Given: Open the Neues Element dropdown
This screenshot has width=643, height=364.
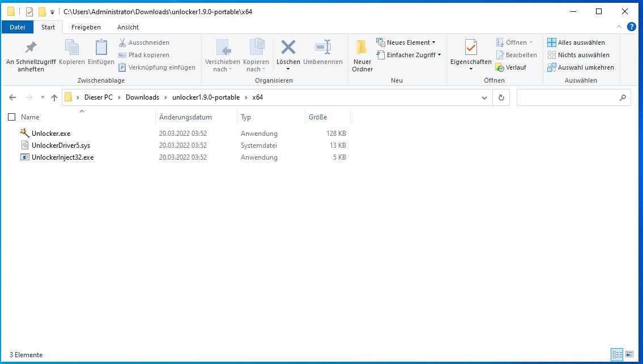Looking at the screenshot, I should point(406,42).
